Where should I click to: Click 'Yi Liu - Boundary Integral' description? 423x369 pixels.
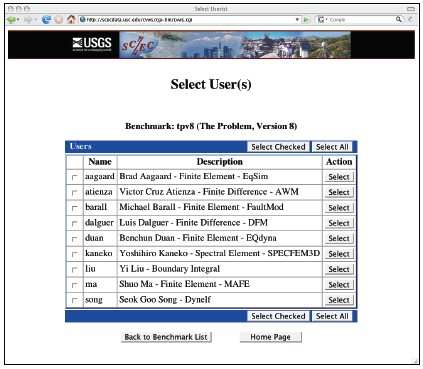[169, 269]
